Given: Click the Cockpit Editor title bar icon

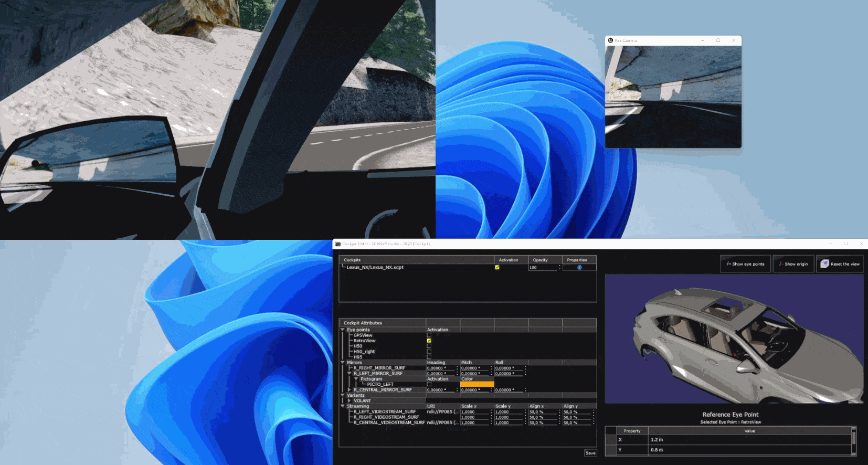Looking at the screenshot, I should pos(338,244).
